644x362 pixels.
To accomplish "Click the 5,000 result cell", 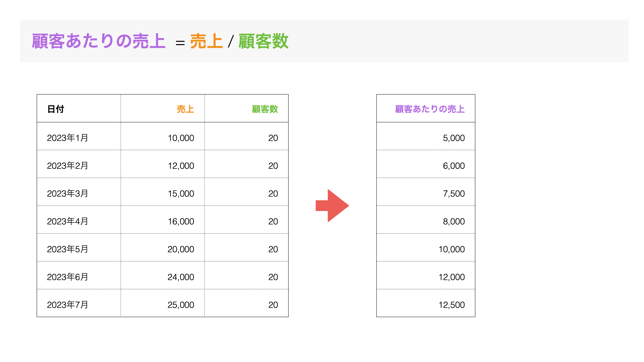I will coord(426,136).
